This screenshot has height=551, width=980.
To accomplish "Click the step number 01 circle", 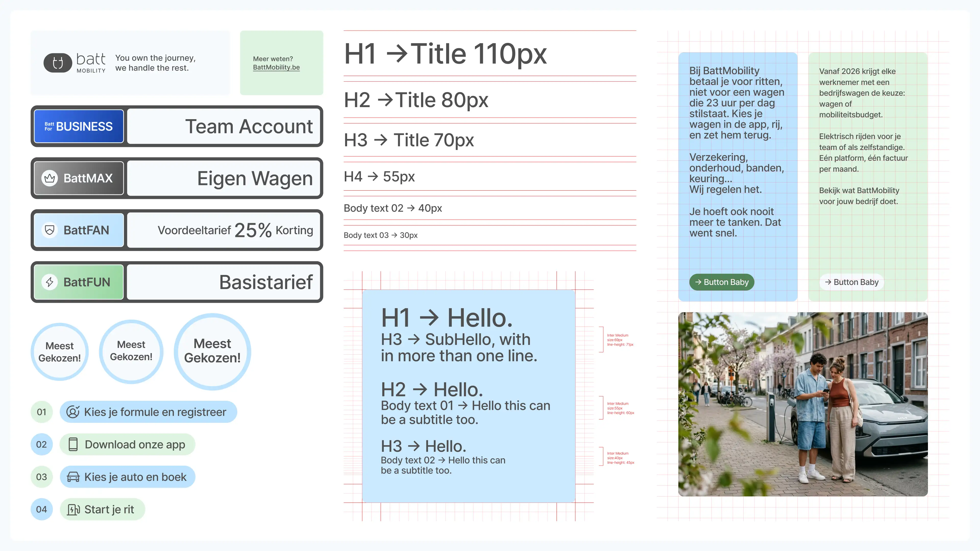I will coord(41,412).
